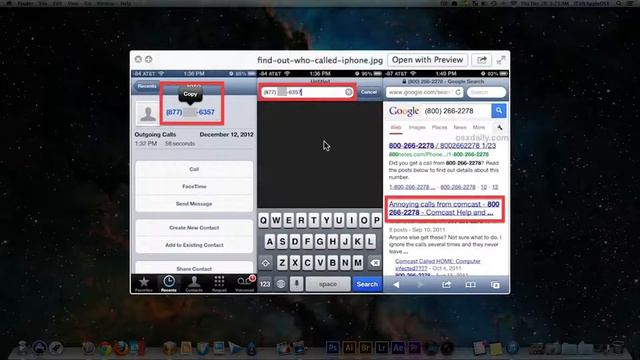The width and height of the screenshot is (640, 360).
Task: Open the Contacts person tab
Action: click(x=194, y=283)
